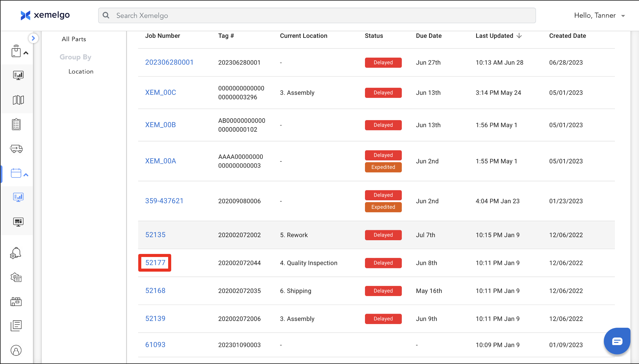Open the alerts bell settings icon
The image size is (639, 364).
(16, 253)
